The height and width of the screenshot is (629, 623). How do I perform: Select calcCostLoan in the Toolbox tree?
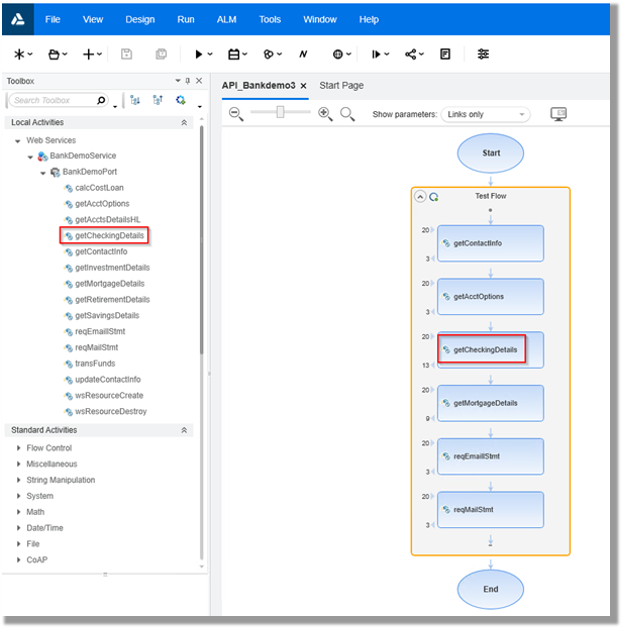(99, 188)
